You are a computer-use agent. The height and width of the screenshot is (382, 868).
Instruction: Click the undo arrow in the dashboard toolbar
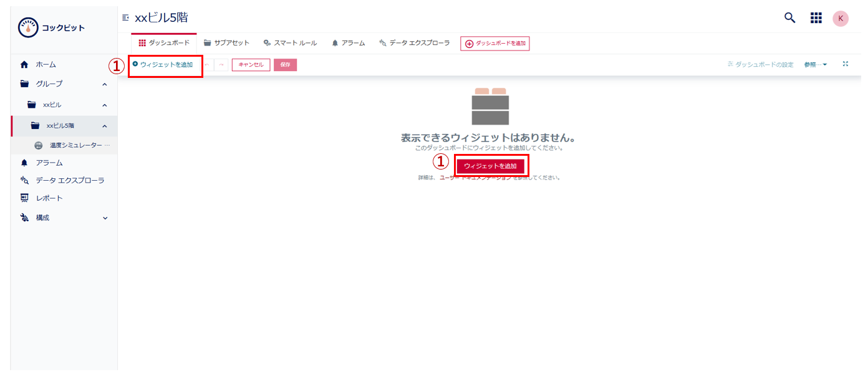[x=208, y=64]
